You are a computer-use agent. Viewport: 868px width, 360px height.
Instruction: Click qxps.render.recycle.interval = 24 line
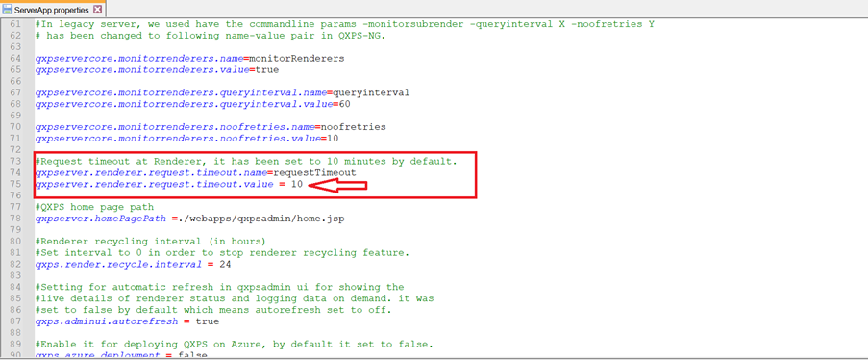coord(133,265)
